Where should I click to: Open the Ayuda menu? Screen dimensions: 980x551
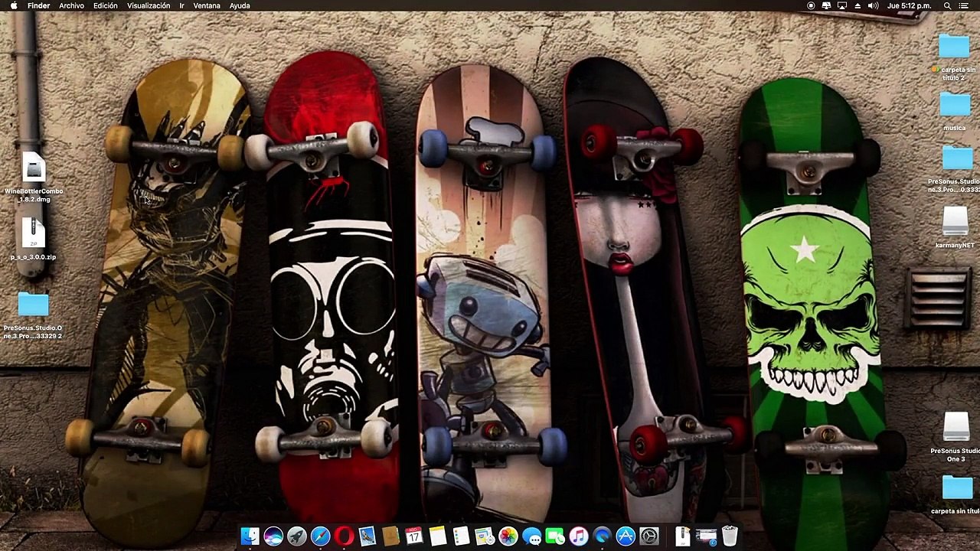tap(240, 5)
